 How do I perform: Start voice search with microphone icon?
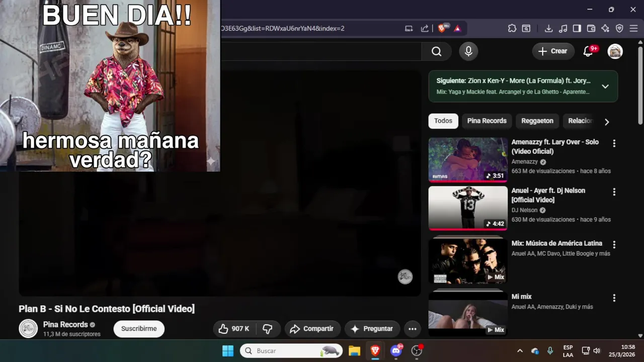pyautogui.click(x=468, y=51)
